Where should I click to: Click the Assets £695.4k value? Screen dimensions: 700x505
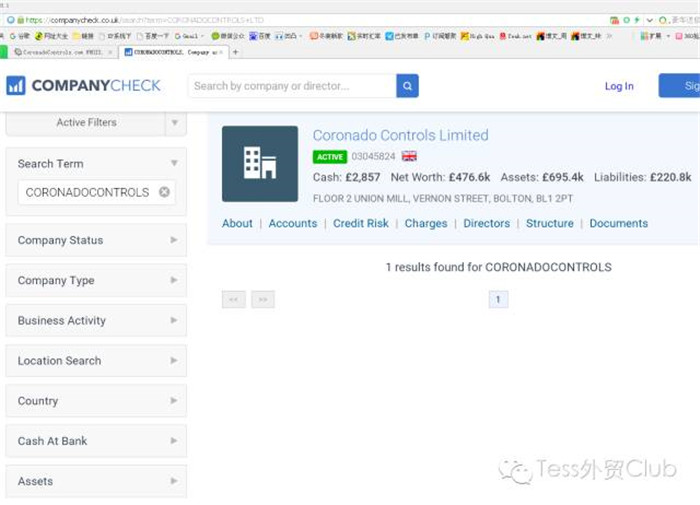click(562, 177)
